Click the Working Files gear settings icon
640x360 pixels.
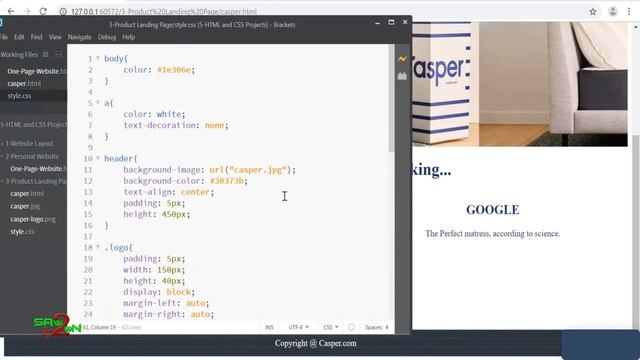pos(45,55)
